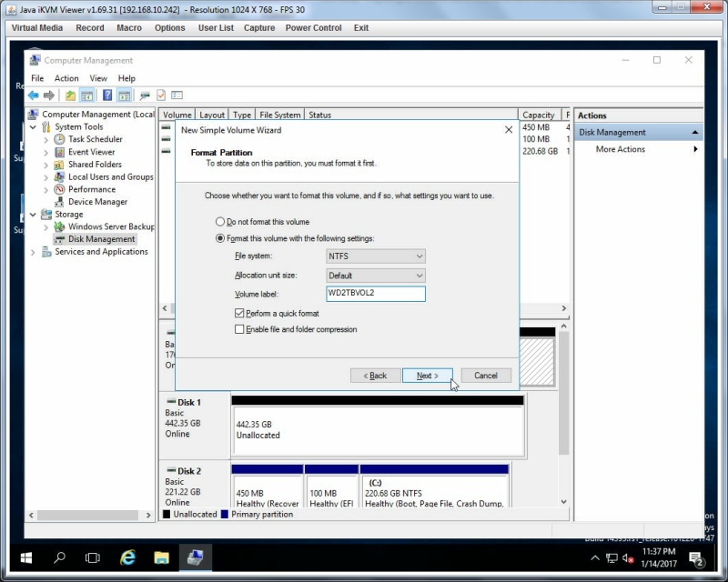Viewport: 728px width, 582px height.
Task: Click the volume speaker tray icon
Action: (x=628, y=558)
